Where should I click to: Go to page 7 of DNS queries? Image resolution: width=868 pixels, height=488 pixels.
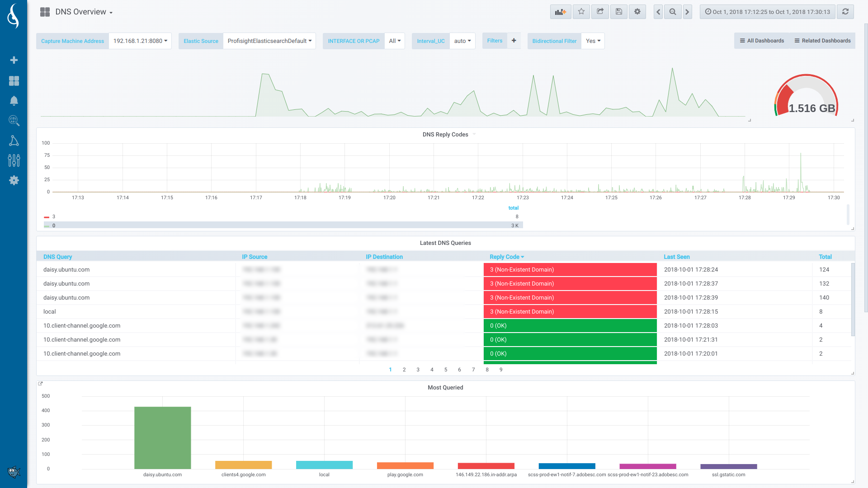click(x=473, y=370)
